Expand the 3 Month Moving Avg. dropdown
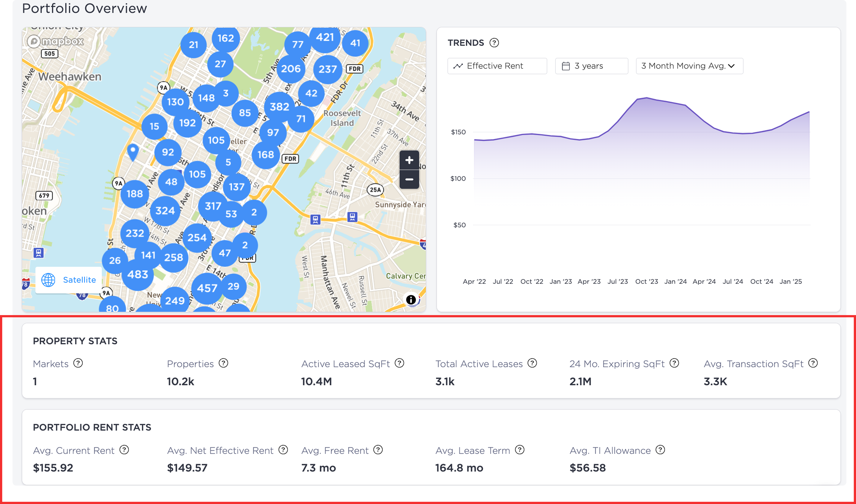The image size is (856, 504). click(689, 66)
